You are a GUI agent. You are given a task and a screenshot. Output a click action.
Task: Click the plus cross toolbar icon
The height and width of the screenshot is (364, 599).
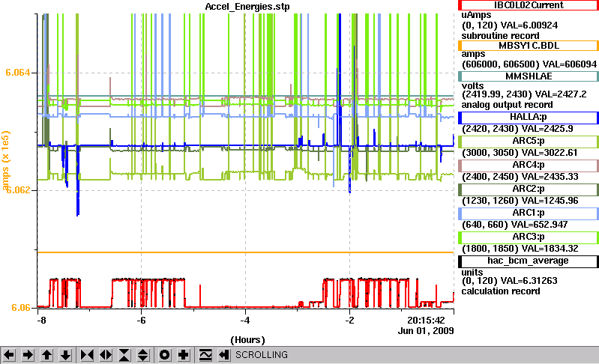coord(184,355)
